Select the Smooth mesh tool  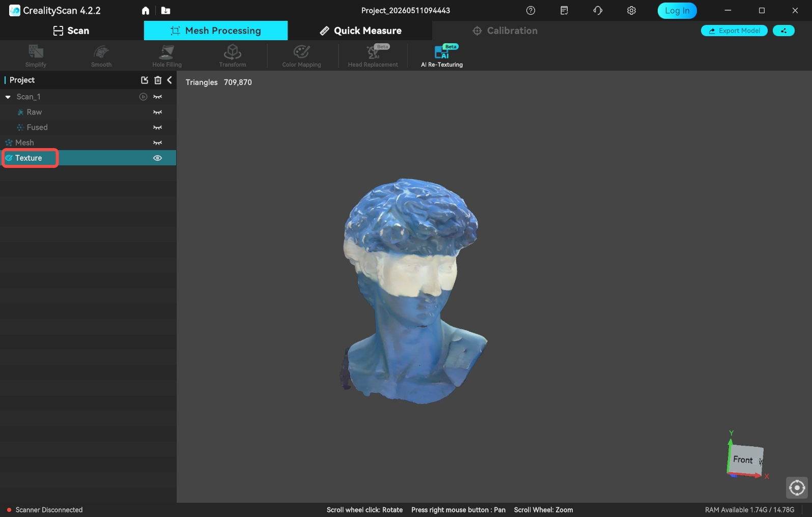coord(101,55)
